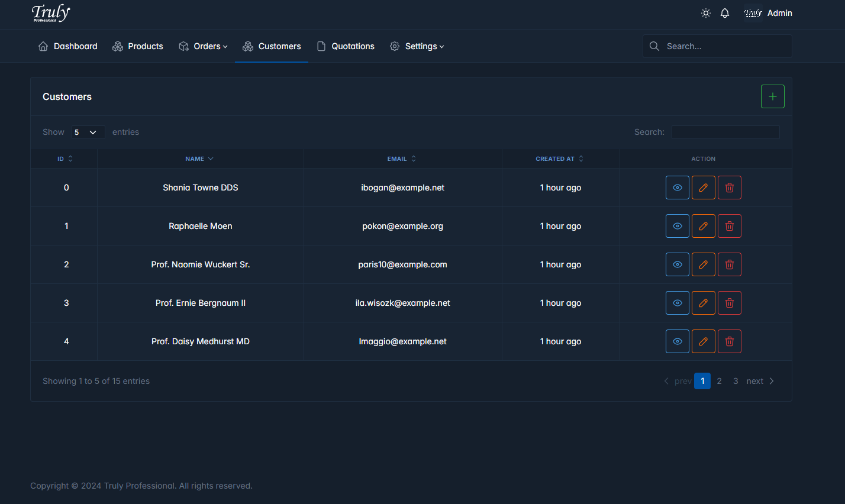Toggle light/dark theme sun icon

[705, 13]
